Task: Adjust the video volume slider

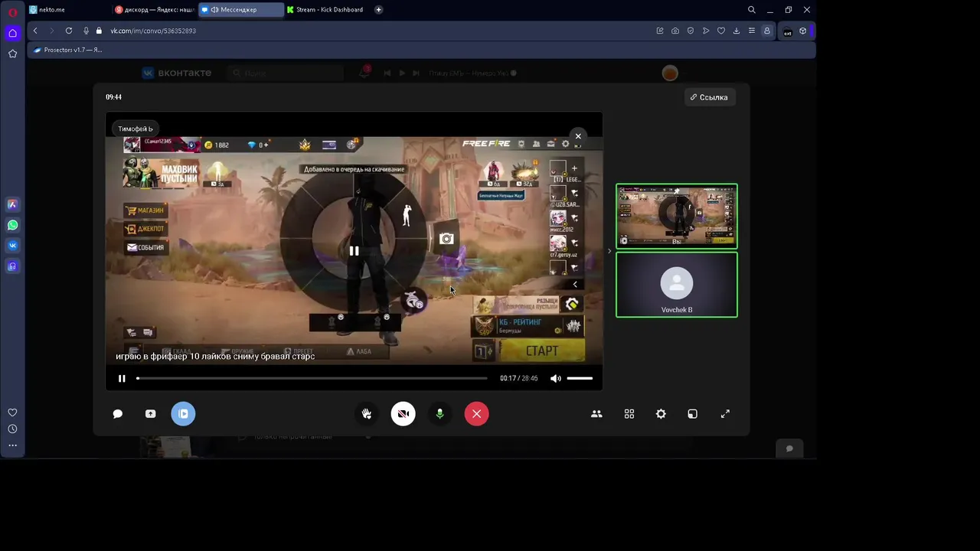Action: pyautogui.click(x=580, y=378)
